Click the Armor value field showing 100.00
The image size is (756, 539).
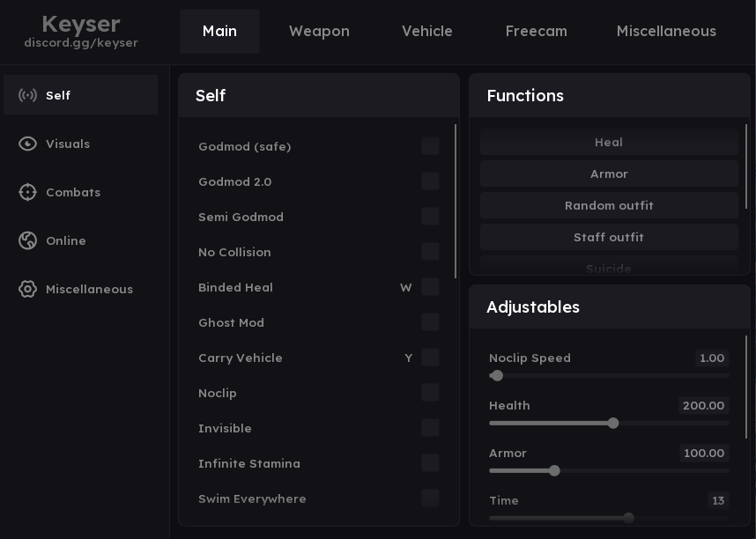coord(703,454)
